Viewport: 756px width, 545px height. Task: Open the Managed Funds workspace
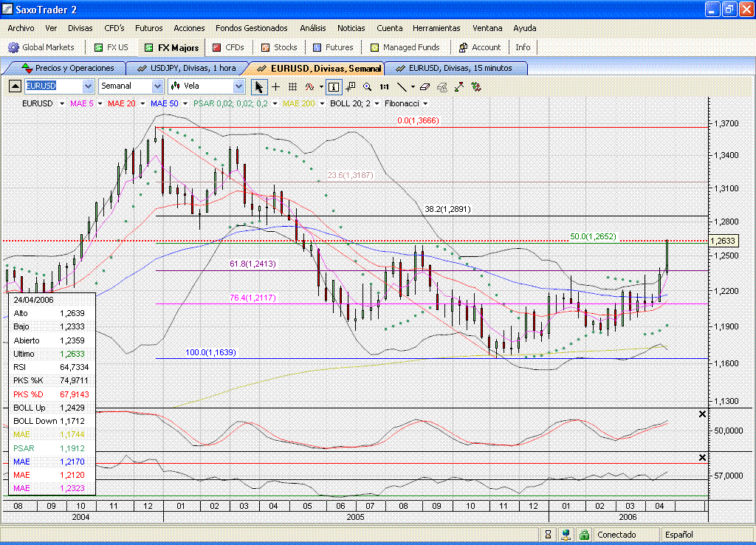pyautogui.click(x=405, y=47)
